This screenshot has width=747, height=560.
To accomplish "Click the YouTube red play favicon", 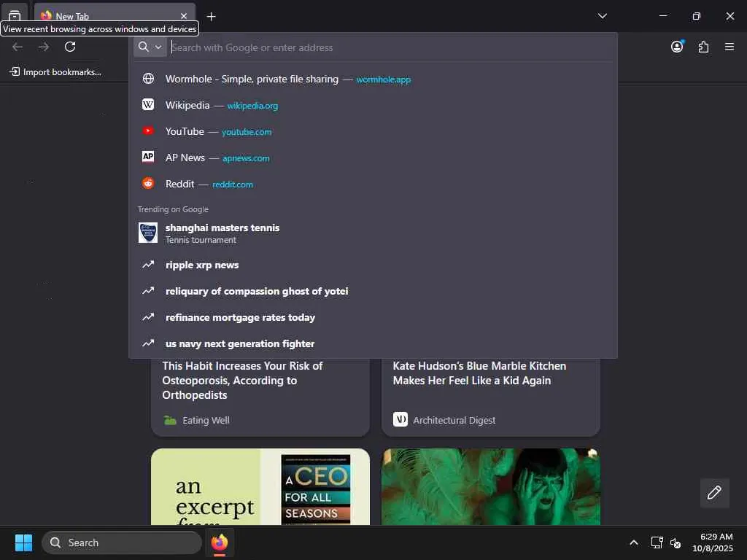I will 148,131.
